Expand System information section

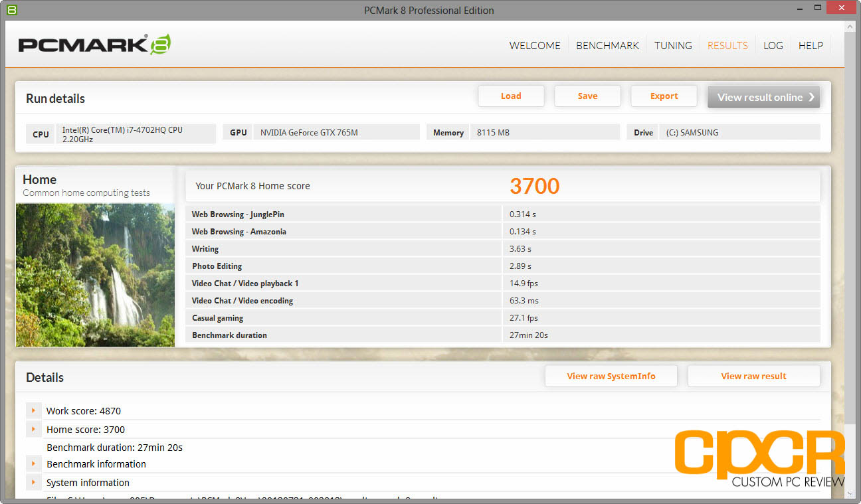point(33,482)
